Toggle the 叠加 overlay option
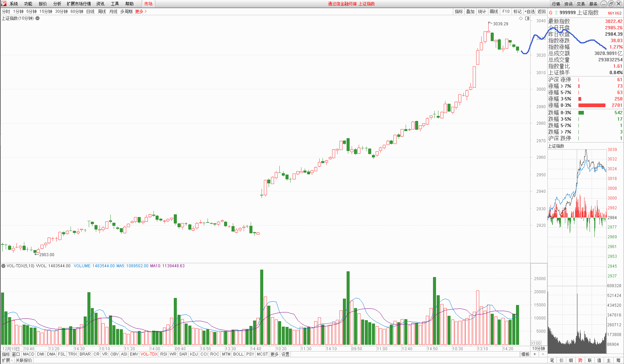 470,11
